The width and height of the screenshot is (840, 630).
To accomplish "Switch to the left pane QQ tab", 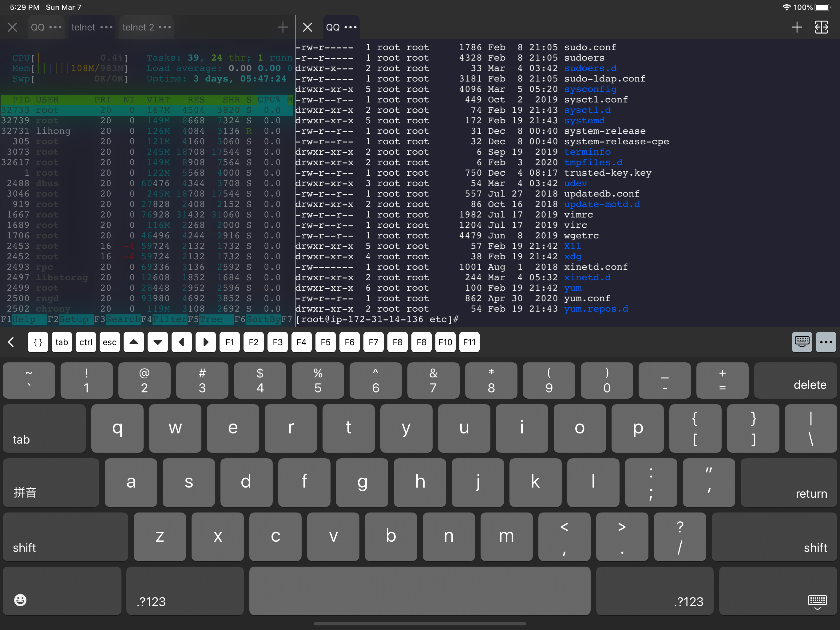I will point(38,27).
